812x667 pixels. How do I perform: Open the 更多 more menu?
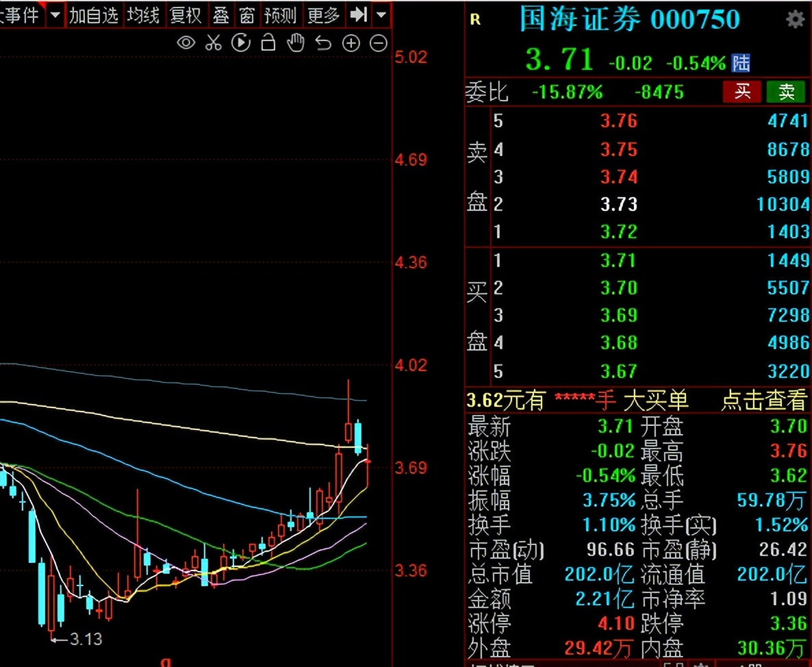pos(323,16)
